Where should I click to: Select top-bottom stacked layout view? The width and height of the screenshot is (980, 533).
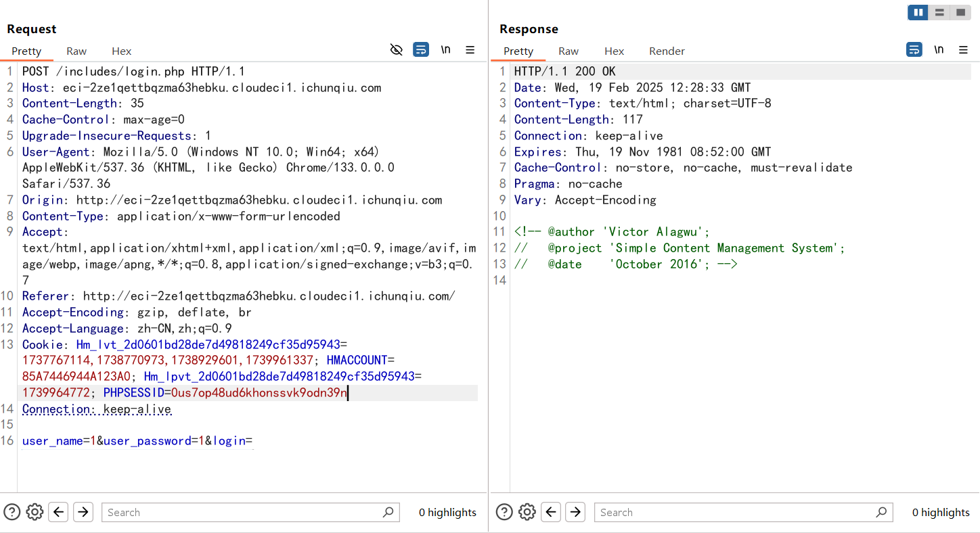coord(939,12)
